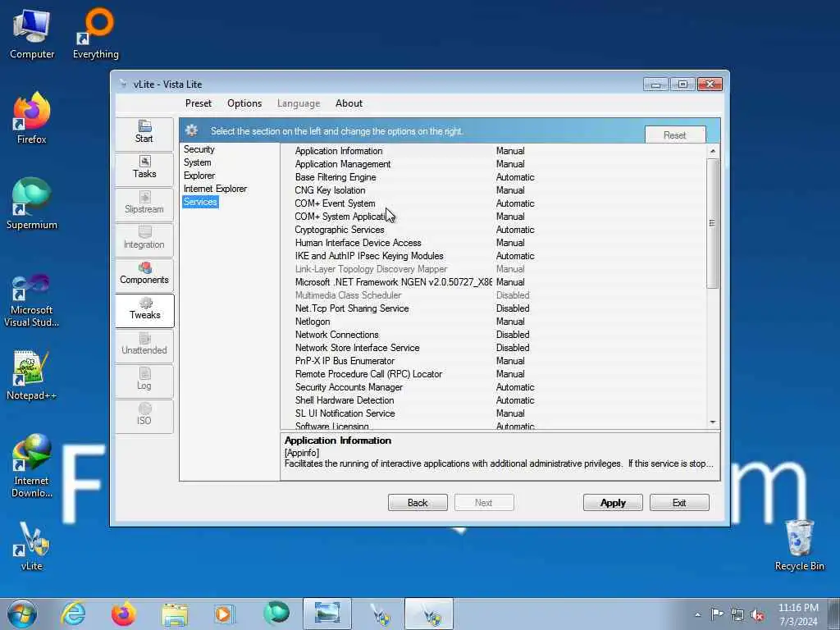Screen dimensions: 840x630
Task: Click the Exit button
Action: tap(678, 503)
